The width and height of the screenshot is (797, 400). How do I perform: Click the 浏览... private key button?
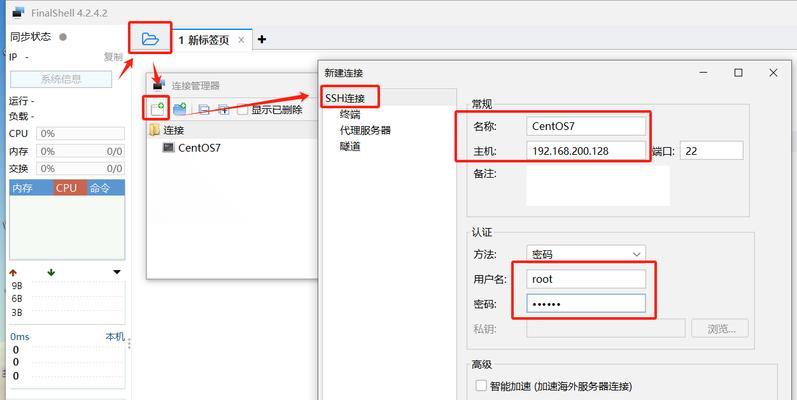pos(720,328)
